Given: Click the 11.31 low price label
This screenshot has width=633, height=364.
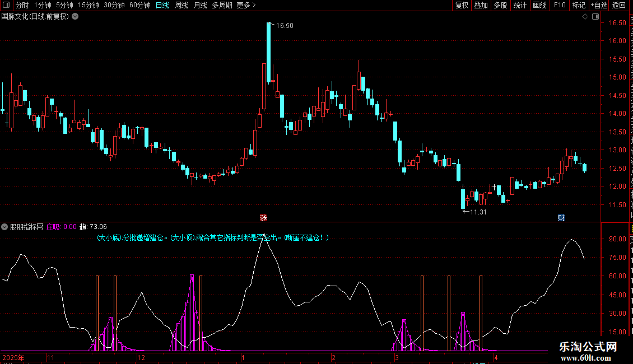Looking at the screenshot, I should click(478, 212).
